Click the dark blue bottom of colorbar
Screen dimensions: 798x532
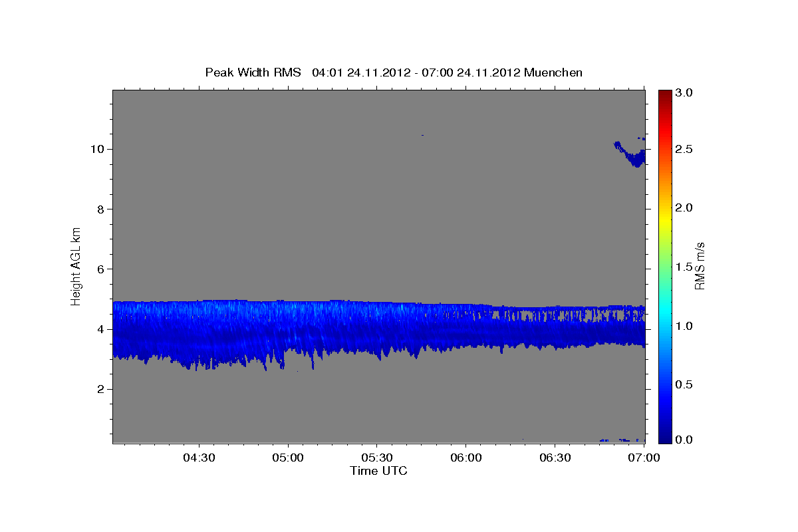pos(664,438)
